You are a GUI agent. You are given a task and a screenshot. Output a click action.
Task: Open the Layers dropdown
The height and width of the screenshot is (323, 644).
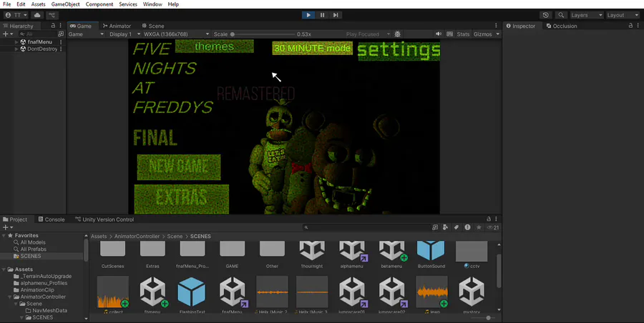tap(586, 15)
